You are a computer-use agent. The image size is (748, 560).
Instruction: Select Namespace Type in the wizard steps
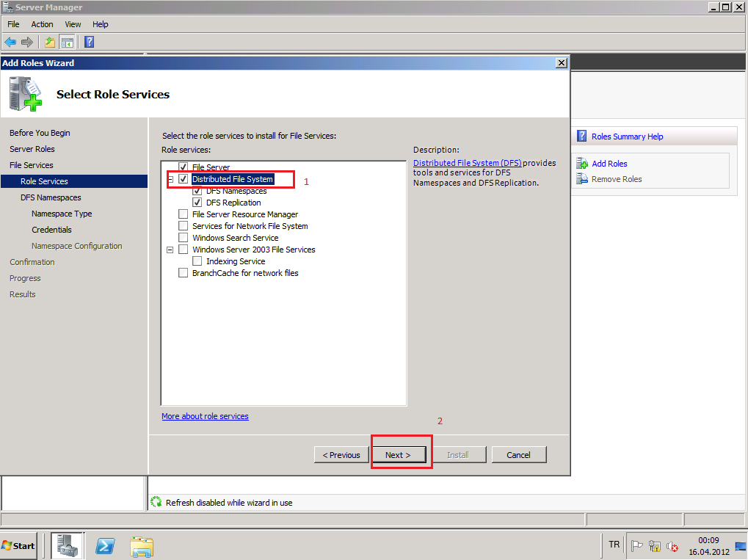[62, 214]
